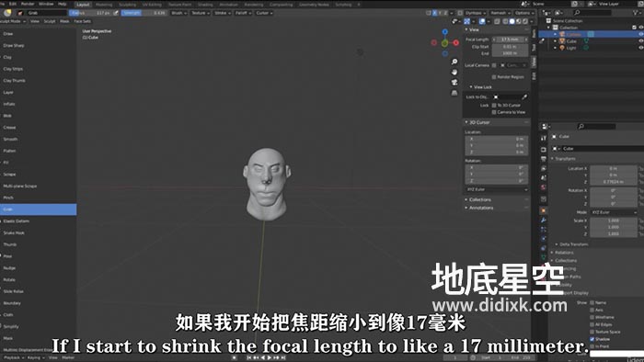Toggle Local Camera checkbox
The image size is (644, 362).
pyautogui.click(x=494, y=65)
